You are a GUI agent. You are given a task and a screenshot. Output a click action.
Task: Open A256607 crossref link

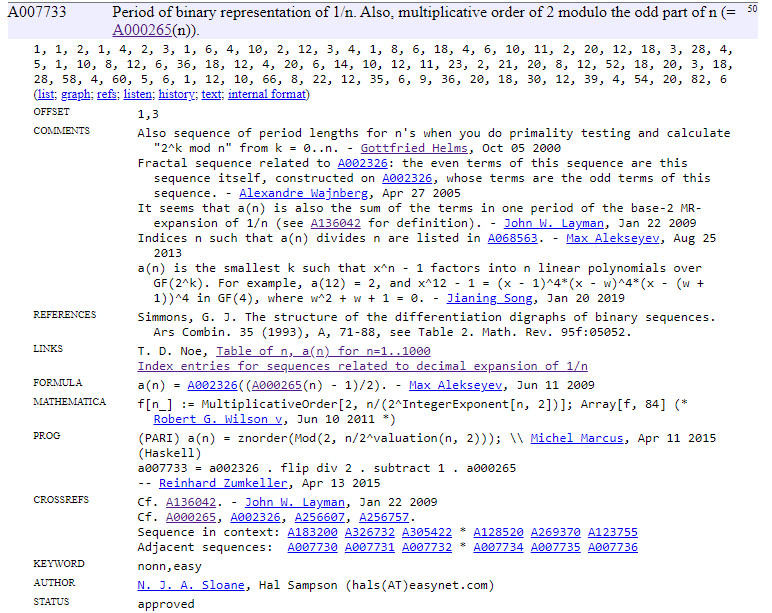(x=320, y=517)
